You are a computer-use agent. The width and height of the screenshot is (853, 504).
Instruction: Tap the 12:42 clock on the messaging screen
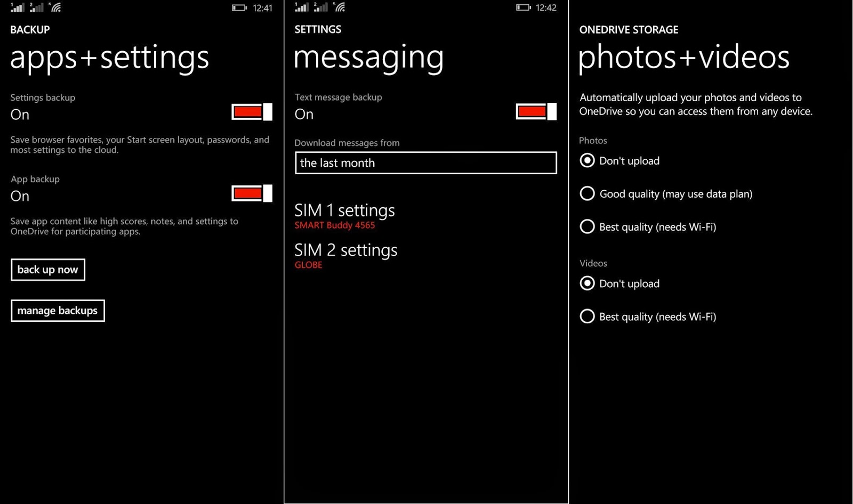click(546, 7)
